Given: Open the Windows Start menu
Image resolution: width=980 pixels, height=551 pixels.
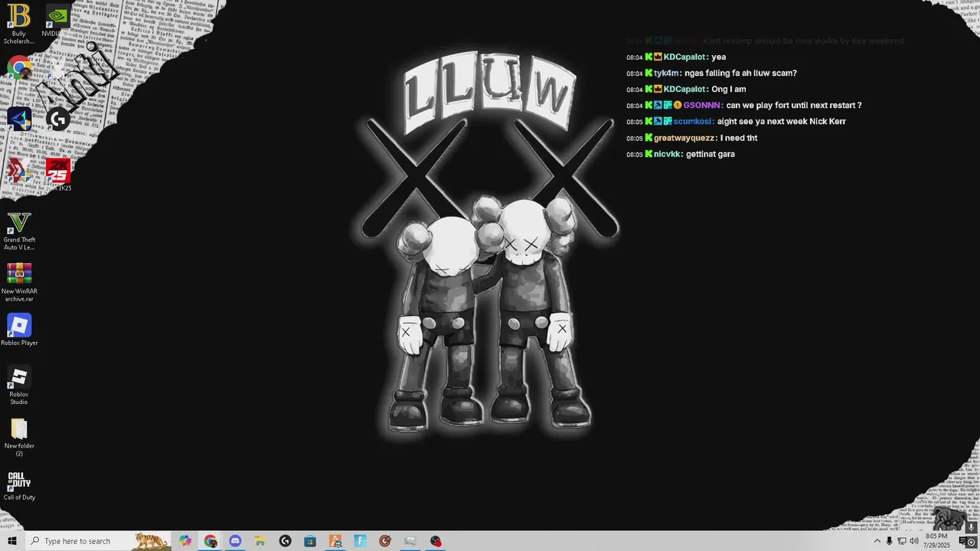Looking at the screenshot, I should tap(12, 541).
